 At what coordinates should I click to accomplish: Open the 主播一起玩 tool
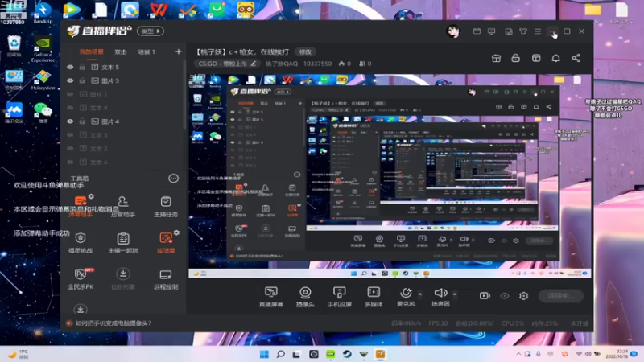pos(123,243)
